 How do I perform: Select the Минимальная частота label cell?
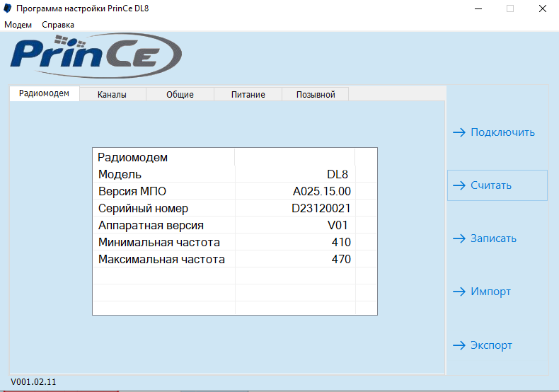pos(164,242)
